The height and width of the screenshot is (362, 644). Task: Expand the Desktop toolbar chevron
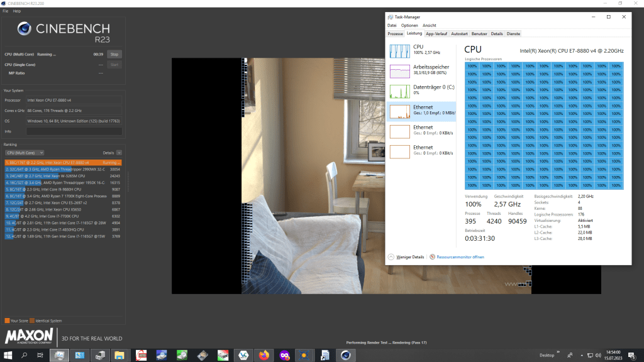tap(558, 352)
